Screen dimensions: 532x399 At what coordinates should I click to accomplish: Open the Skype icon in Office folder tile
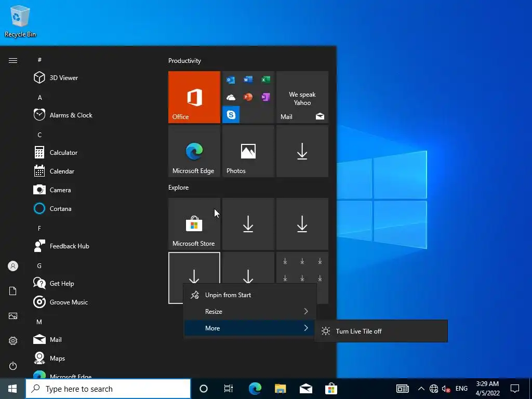coord(231,115)
